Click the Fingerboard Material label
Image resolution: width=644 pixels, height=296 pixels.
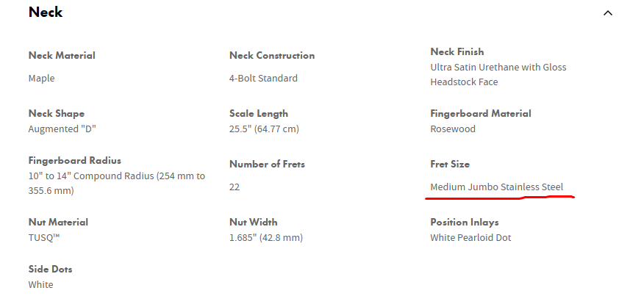click(481, 113)
